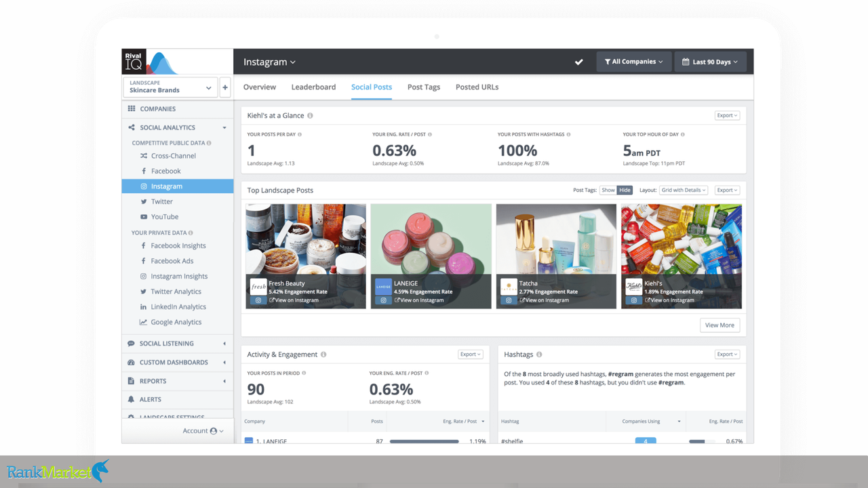Viewport: 868px width, 488px height.
Task: Click info icon next to Kiehl's at a Glance
Action: 311,116
